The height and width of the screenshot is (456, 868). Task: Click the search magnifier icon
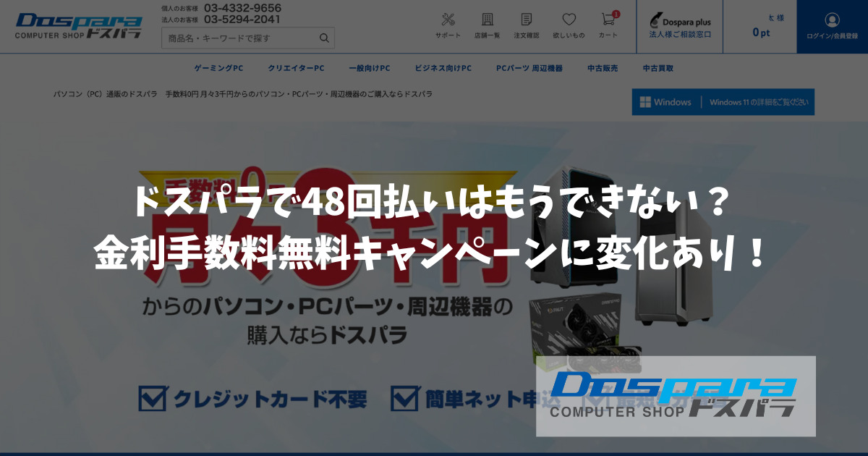(x=324, y=38)
